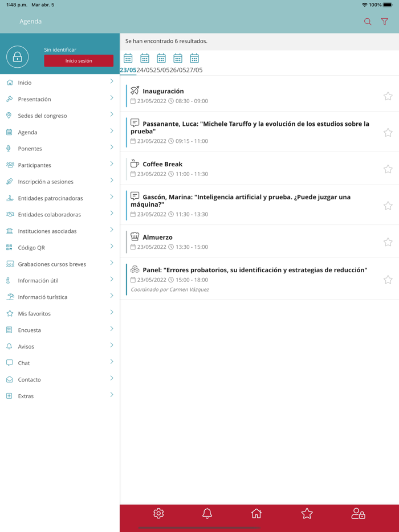Image resolution: width=399 pixels, height=532 pixels.
Task: Expand the Ponentes row chevron
Action: pos(111,148)
